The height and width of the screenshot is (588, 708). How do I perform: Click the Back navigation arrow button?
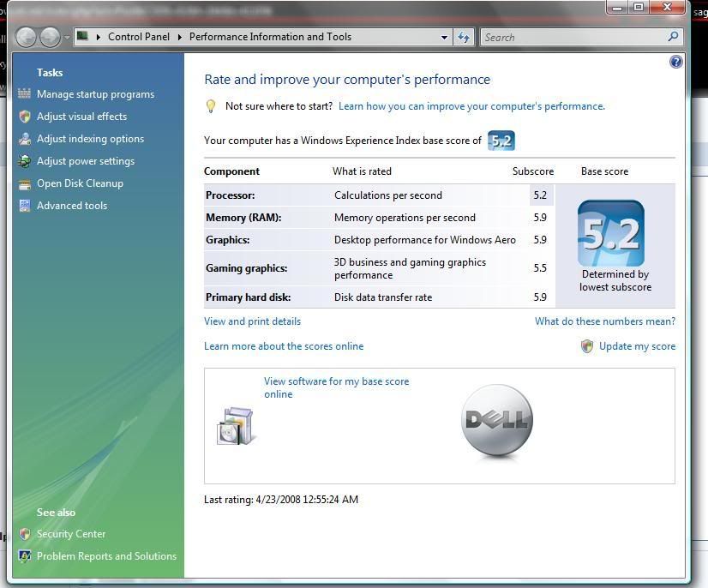pyautogui.click(x=27, y=37)
